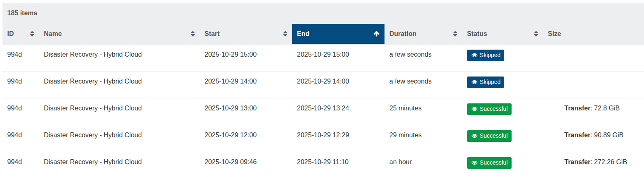The height and width of the screenshot is (177, 644).
Task: Open Successful status for 12:00 run
Action: tap(489, 136)
